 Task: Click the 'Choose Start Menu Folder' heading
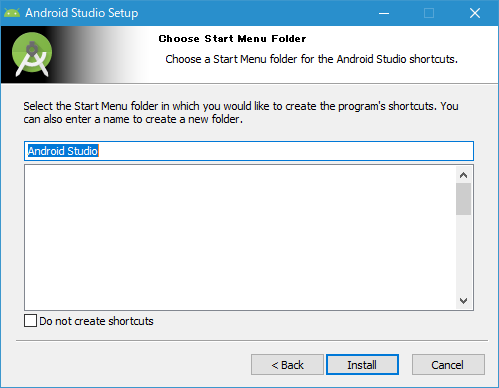tap(232, 39)
